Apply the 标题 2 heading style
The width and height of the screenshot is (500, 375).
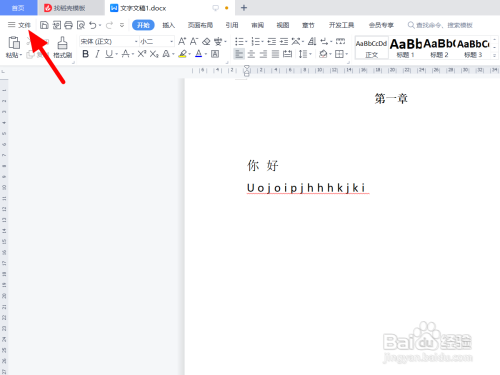(439, 48)
